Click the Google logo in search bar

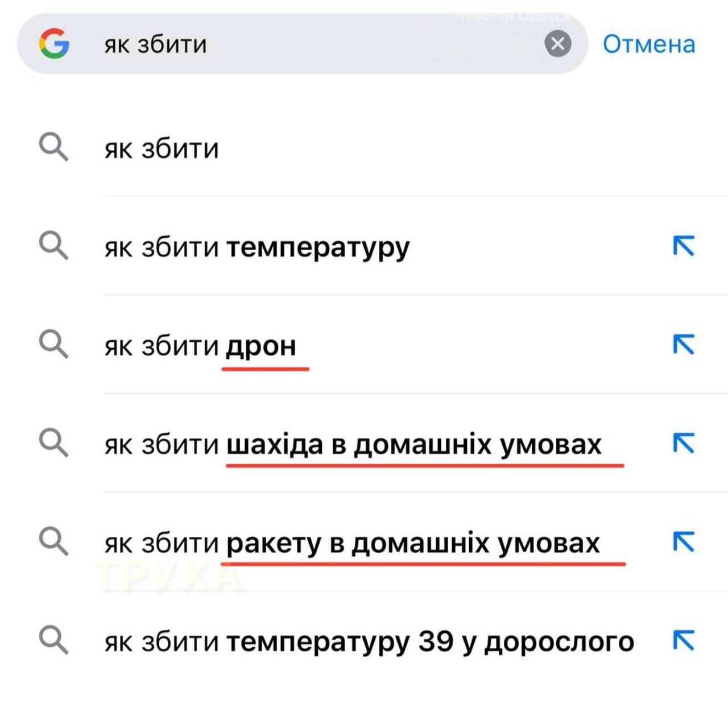pyautogui.click(x=54, y=44)
